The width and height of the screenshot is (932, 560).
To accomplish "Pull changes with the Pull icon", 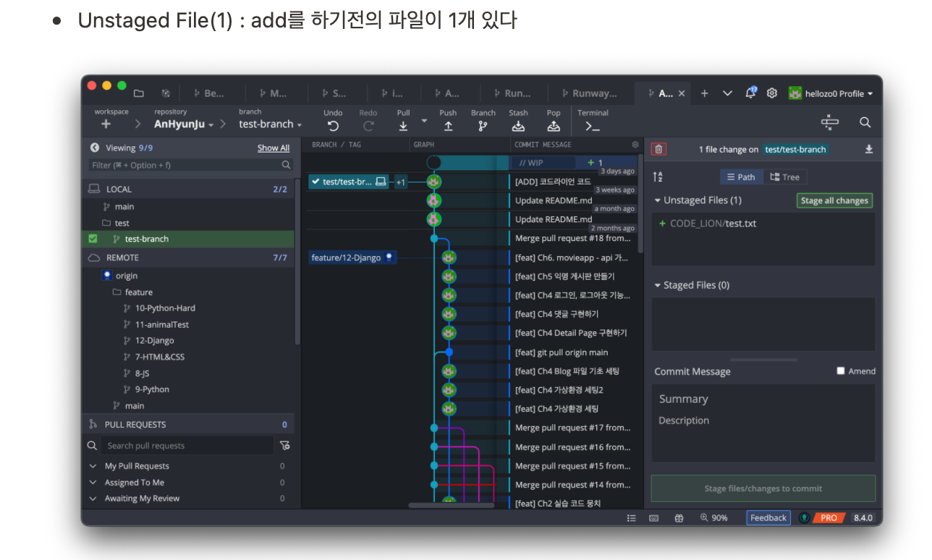I will pos(403,126).
